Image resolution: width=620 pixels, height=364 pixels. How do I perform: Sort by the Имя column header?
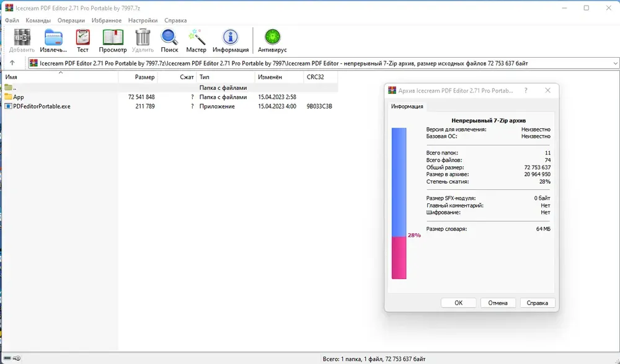pyautogui.click(x=61, y=77)
